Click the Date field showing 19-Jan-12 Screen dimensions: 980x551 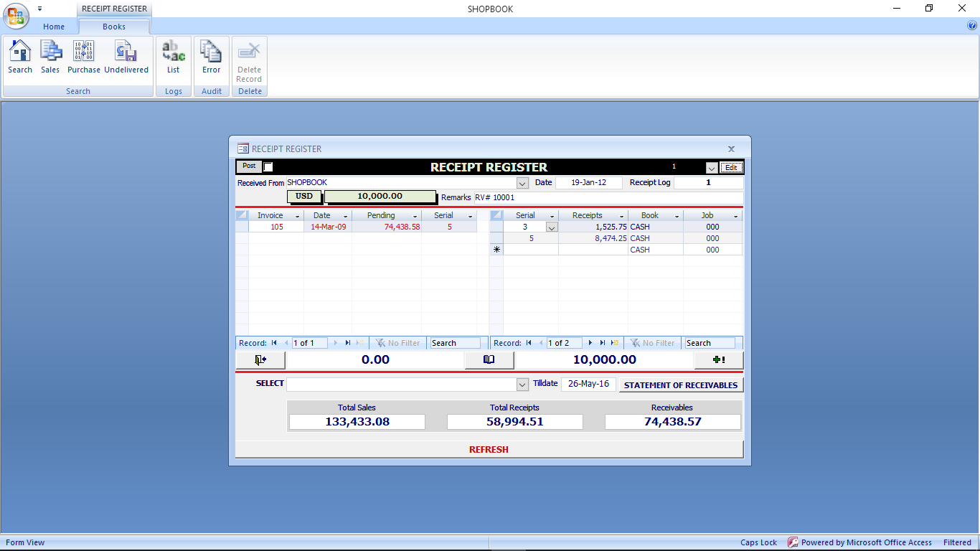tap(589, 183)
